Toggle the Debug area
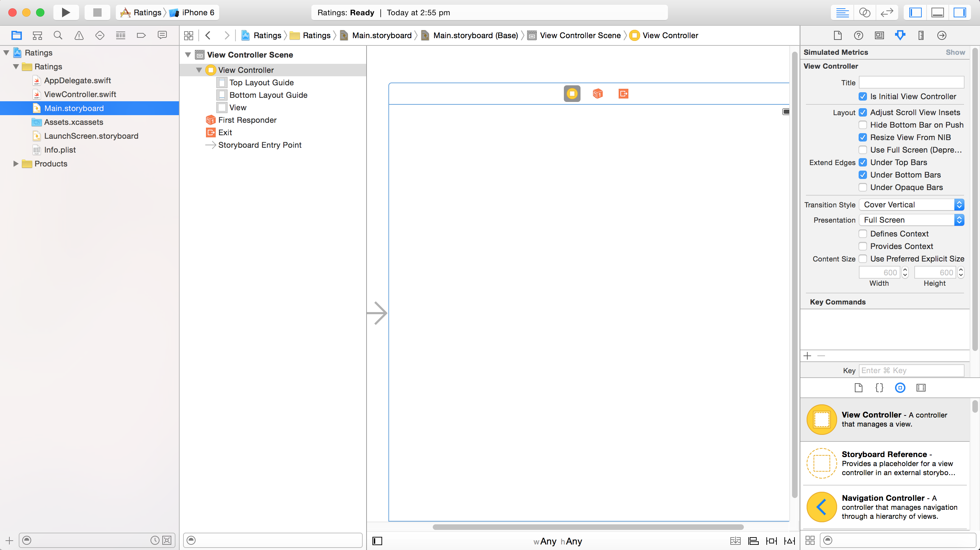The height and width of the screenshot is (550, 980). click(937, 12)
